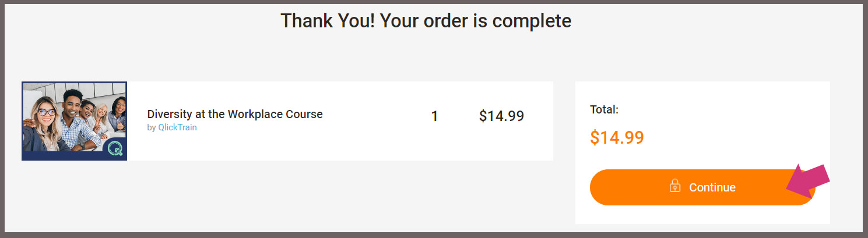Click the orange $14.99 total amount
Viewport: 868px width, 238px height.
tap(617, 137)
